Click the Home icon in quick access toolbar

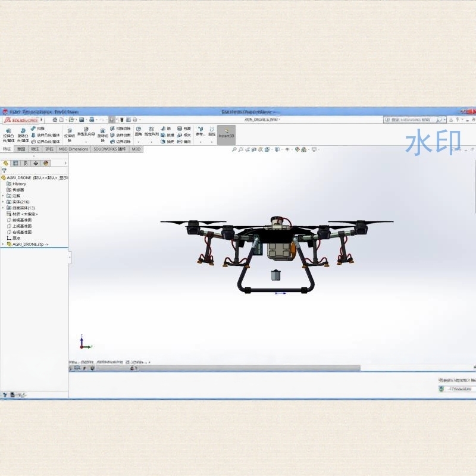coord(55,120)
